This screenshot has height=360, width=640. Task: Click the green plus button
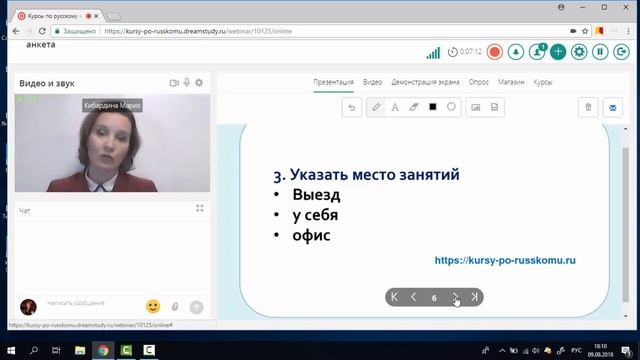[x=558, y=52]
